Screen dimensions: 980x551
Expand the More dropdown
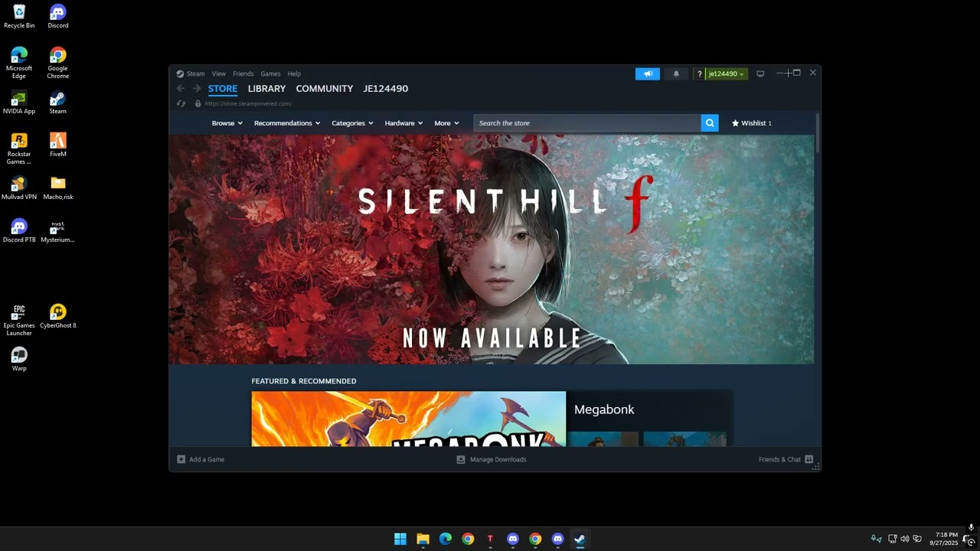point(446,123)
